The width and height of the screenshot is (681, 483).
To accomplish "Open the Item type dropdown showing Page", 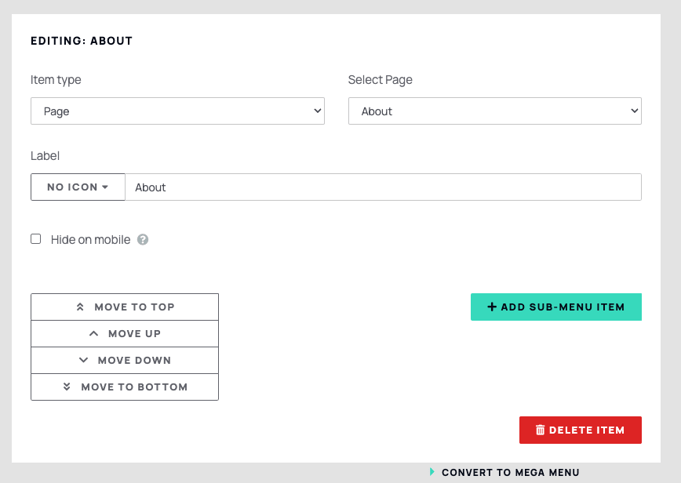I will point(178,111).
